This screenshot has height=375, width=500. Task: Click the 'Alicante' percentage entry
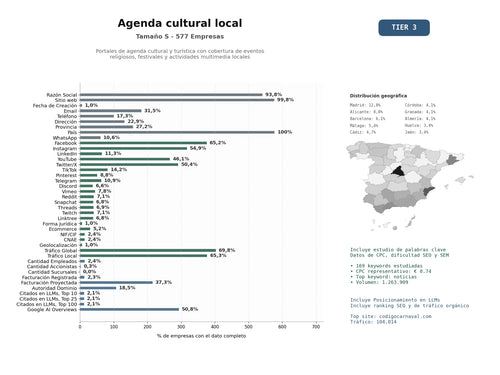366,112
